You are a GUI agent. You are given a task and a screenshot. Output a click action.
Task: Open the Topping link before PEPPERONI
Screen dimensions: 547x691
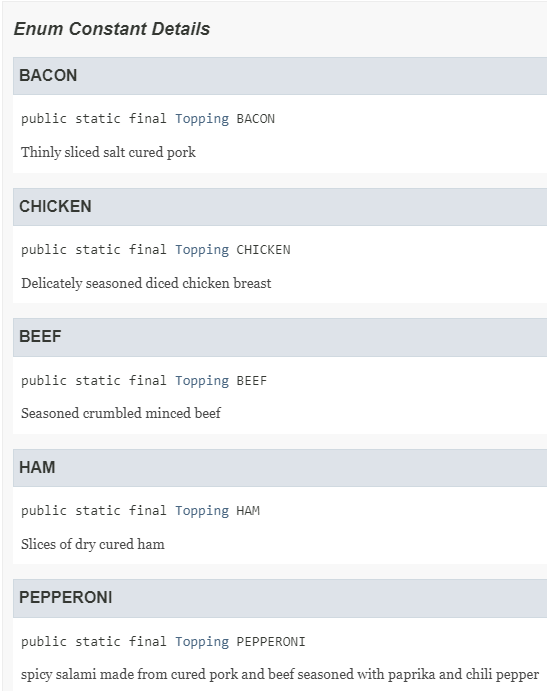pos(202,642)
